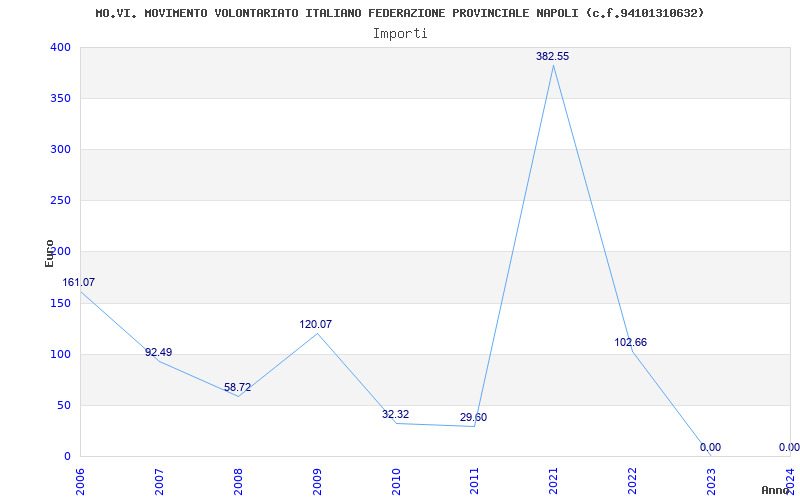Click the 50 y-axis tick label
The width and height of the screenshot is (800, 500).
point(63,406)
